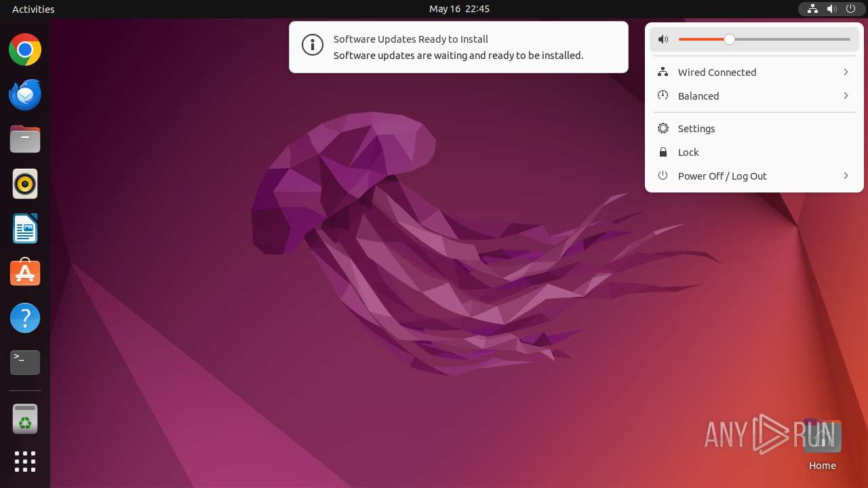Expand the Balanced power mode arrow
Screen dimensions: 868x488
[846, 96]
